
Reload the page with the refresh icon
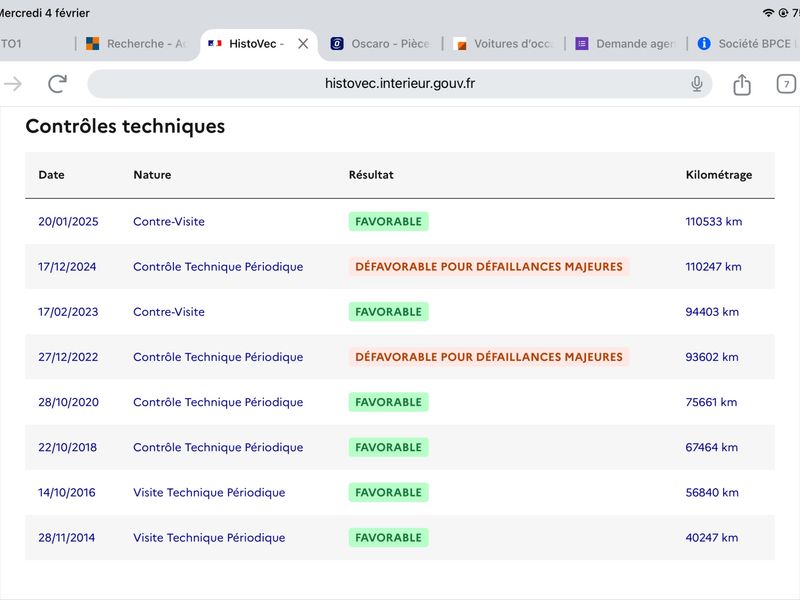[x=58, y=84]
